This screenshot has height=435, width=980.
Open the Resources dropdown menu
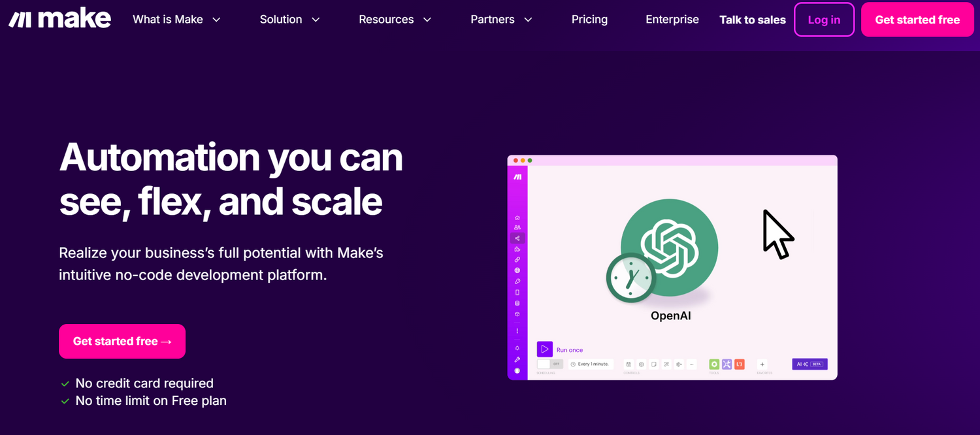tap(395, 20)
